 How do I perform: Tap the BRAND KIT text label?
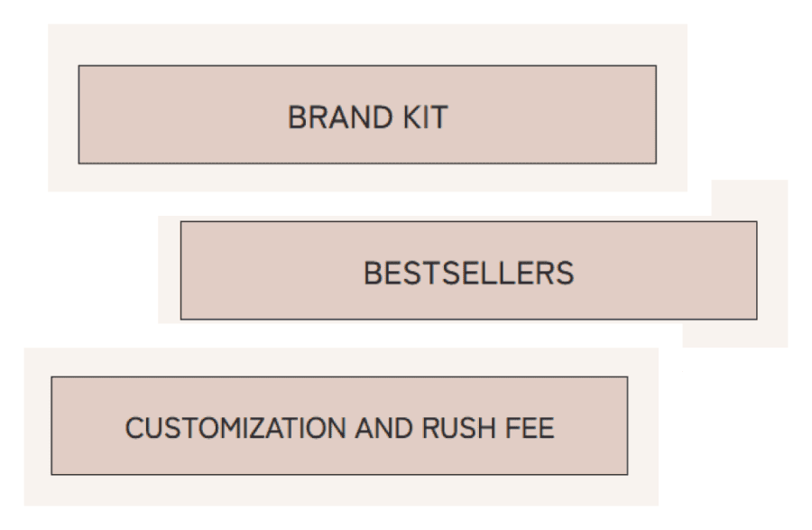click(368, 117)
